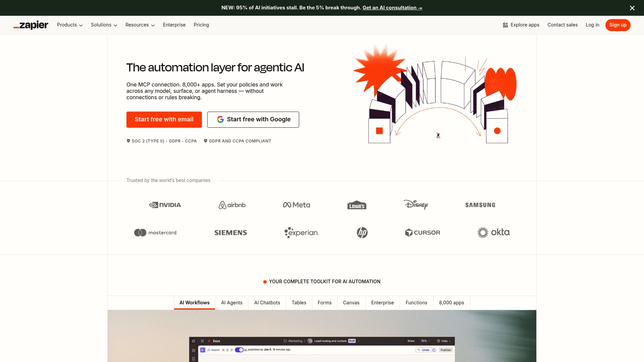644x362 pixels.
Task: Dismiss the announcement banner
Action: [632, 8]
